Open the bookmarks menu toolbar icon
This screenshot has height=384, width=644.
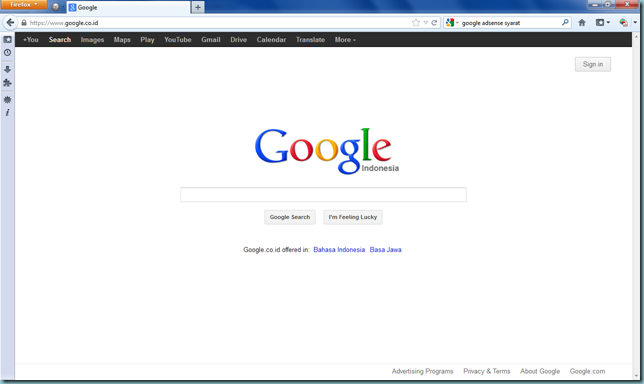coord(600,23)
